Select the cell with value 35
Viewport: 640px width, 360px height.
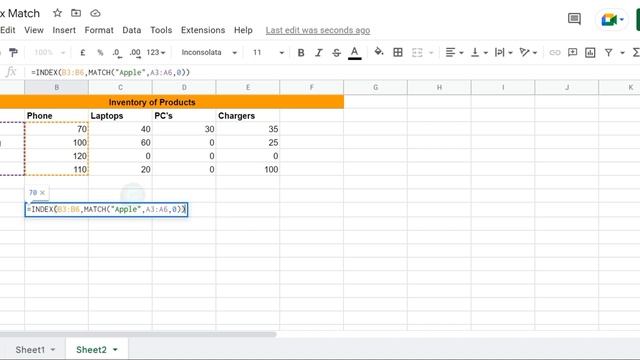click(x=248, y=129)
